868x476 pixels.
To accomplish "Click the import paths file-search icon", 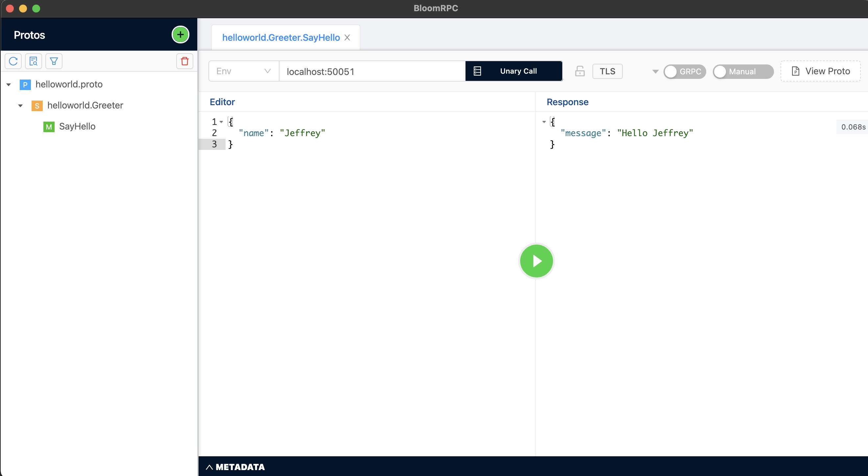I will tap(33, 61).
